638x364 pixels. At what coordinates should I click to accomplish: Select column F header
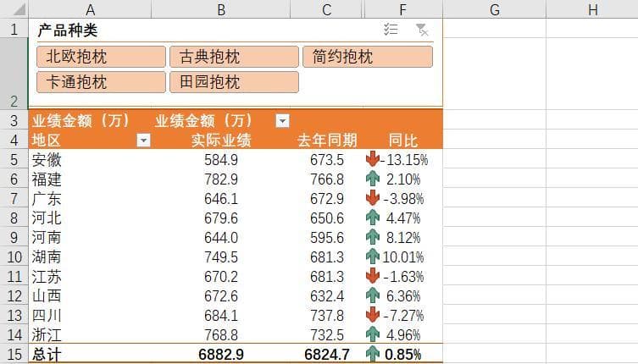click(402, 9)
